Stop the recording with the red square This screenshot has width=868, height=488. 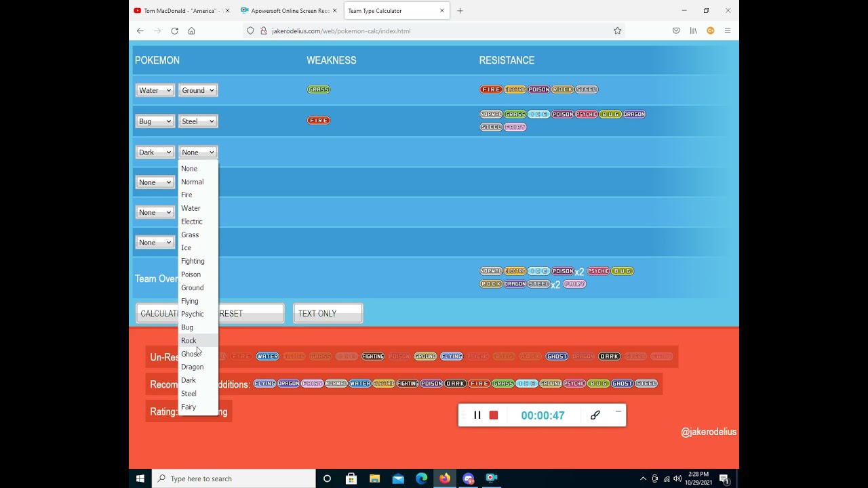click(x=494, y=415)
